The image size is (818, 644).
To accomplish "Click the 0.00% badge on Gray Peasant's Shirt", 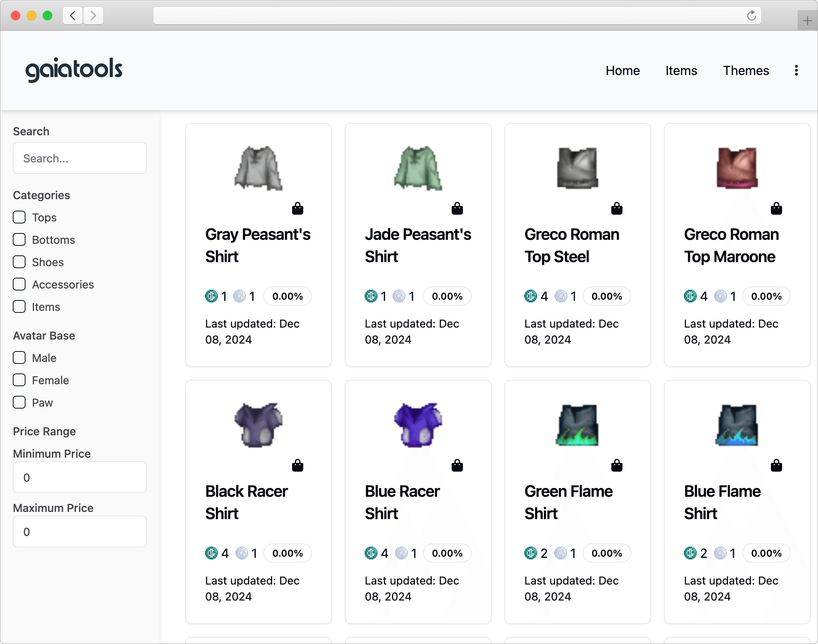I will click(x=287, y=296).
